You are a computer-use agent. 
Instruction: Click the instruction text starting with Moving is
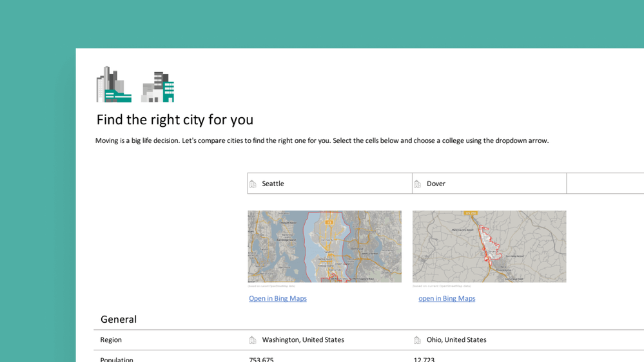pyautogui.click(x=322, y=140)
